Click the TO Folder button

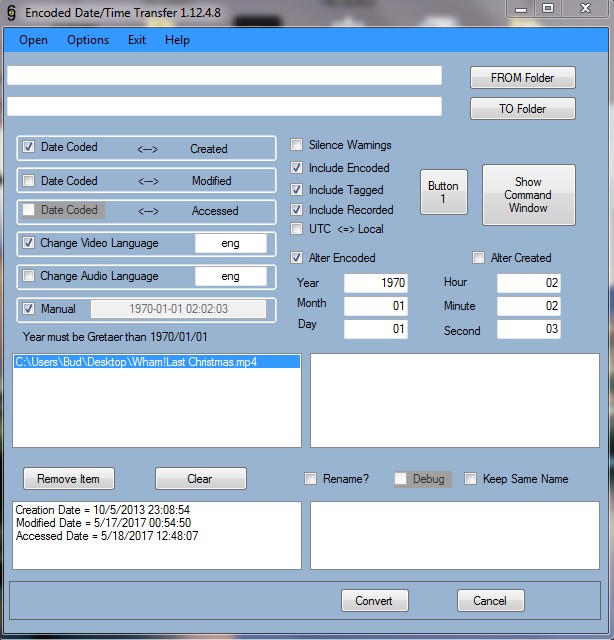click(522, 108)
